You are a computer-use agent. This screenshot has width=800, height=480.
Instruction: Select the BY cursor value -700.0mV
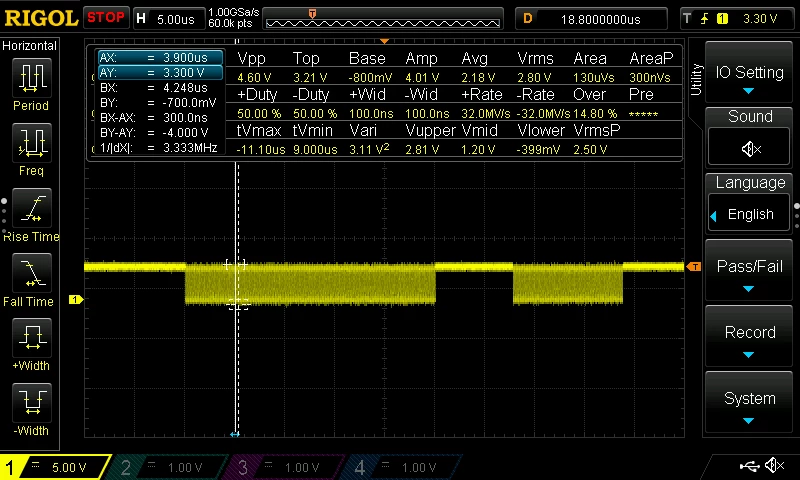(x=189, y=103)
